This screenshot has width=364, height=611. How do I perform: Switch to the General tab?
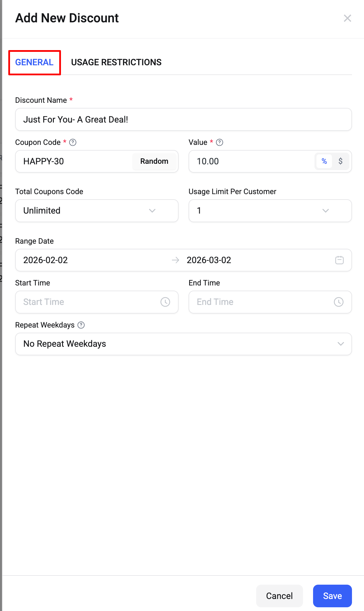(34, 62)
